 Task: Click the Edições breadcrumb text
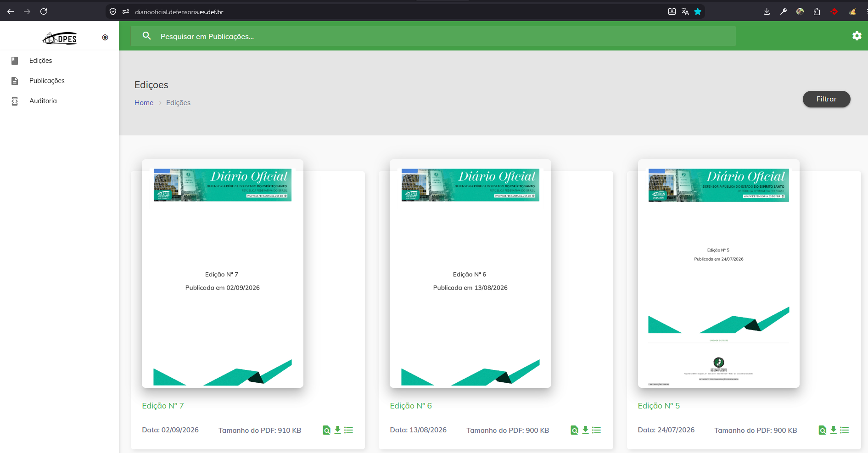click(x=178, y=103)
